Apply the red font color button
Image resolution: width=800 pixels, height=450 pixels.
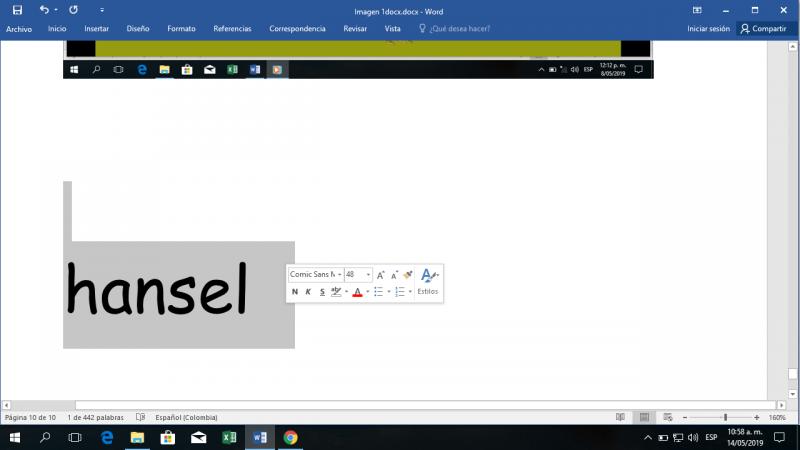click(357, 292)
